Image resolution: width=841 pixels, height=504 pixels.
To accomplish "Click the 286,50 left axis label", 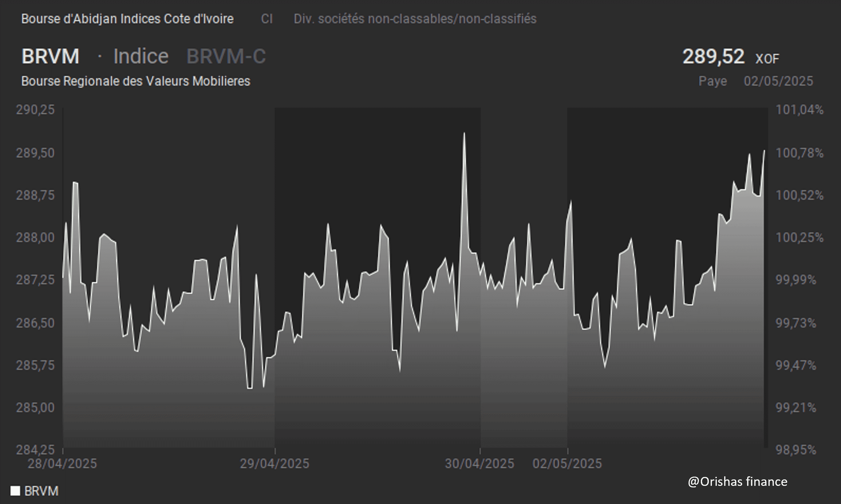I will click(35, 323).
